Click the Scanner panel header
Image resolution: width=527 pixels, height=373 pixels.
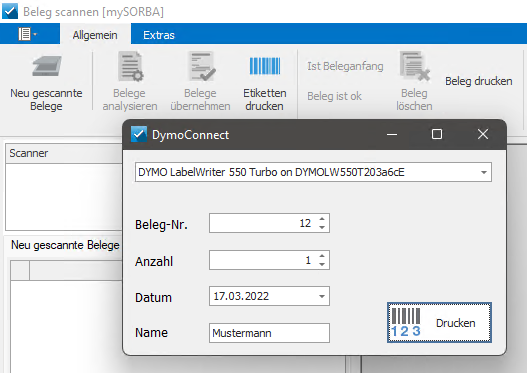coord(64,154)
